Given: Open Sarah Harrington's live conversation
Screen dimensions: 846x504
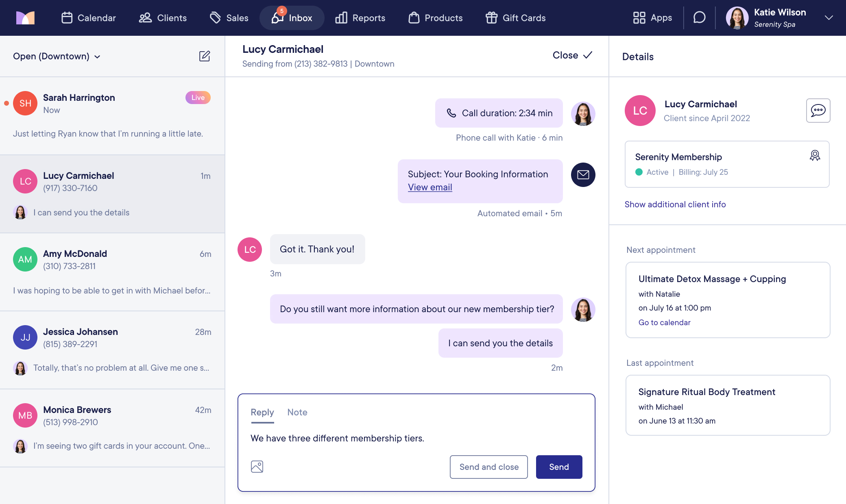Looking at the screenshot, I should pos(112,115).
